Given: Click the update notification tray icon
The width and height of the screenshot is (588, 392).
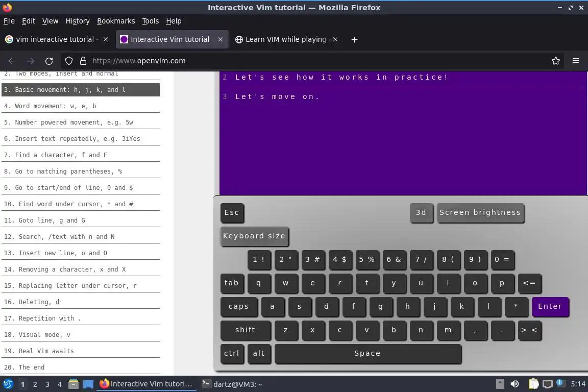Looking at the screenshot, I should pyautogui.click(x=559, y=383).
